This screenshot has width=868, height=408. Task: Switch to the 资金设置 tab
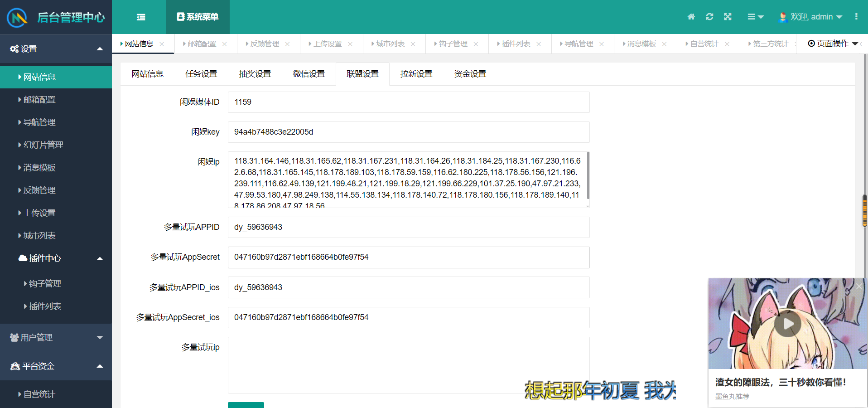click(x=470, y=74)
